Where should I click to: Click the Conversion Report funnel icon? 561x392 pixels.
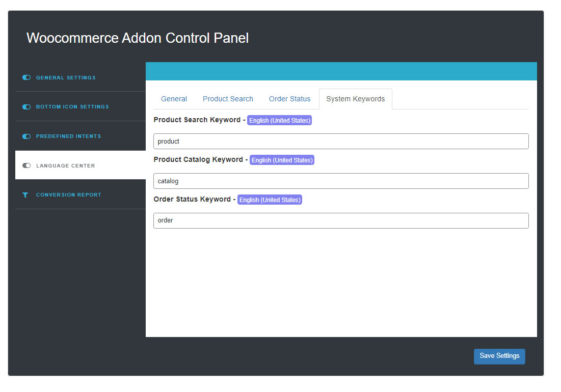click(25, 195)
